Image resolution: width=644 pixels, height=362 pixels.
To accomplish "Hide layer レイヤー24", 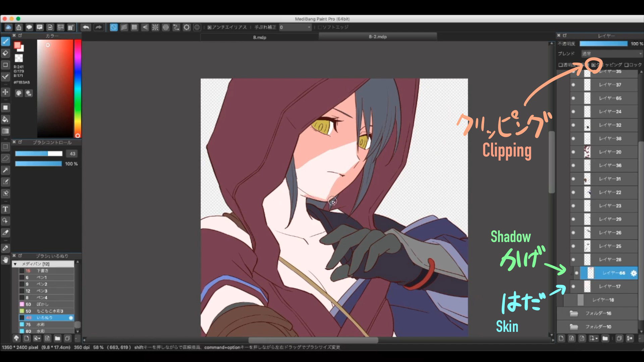I will (573, 112).
